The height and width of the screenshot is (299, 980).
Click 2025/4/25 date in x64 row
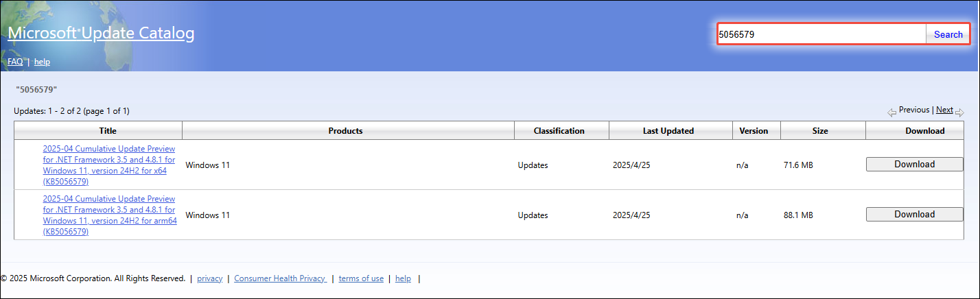coord(631,165)
